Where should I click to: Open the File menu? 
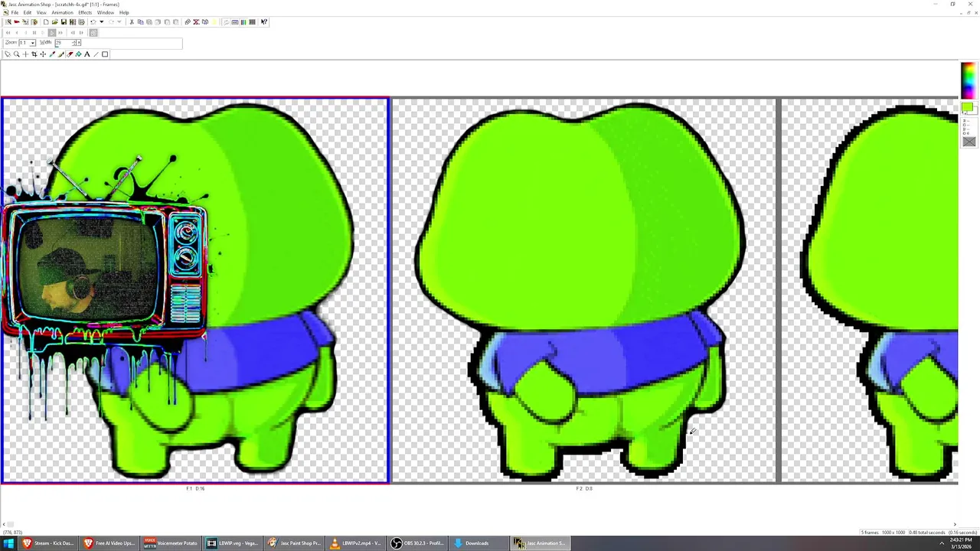15,12
